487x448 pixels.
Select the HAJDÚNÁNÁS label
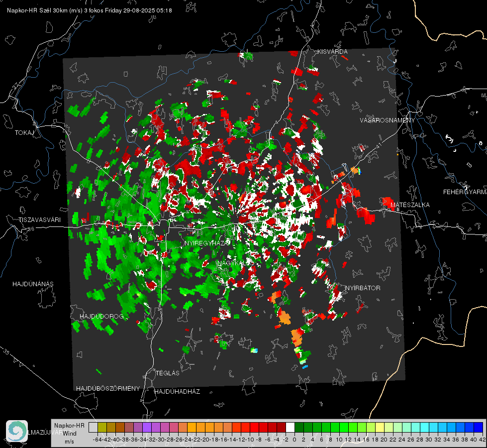point(33,284)
